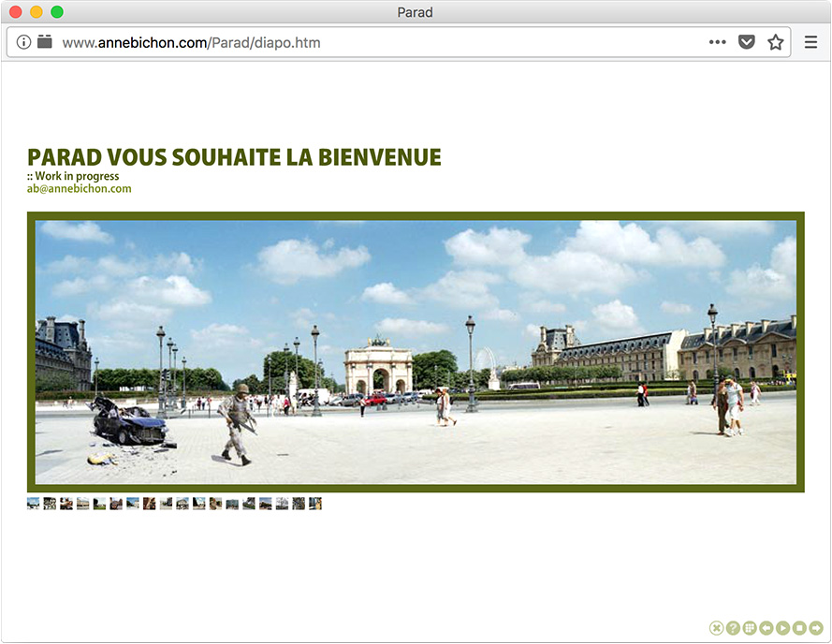
Task: Click the ab@annebichon.com email link
Action: tap(80, 188)
